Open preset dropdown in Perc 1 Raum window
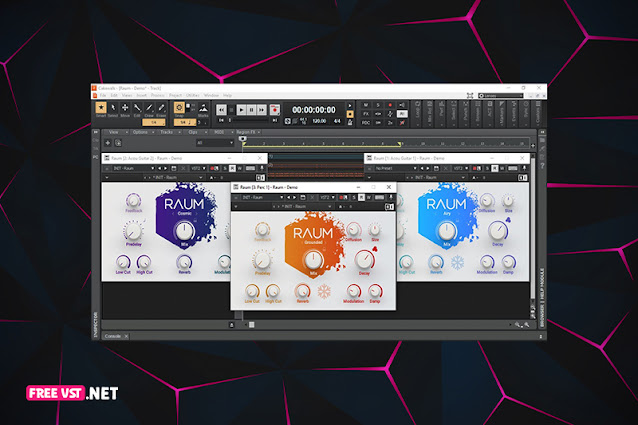 pyautogui.click(x=262, y=197)
